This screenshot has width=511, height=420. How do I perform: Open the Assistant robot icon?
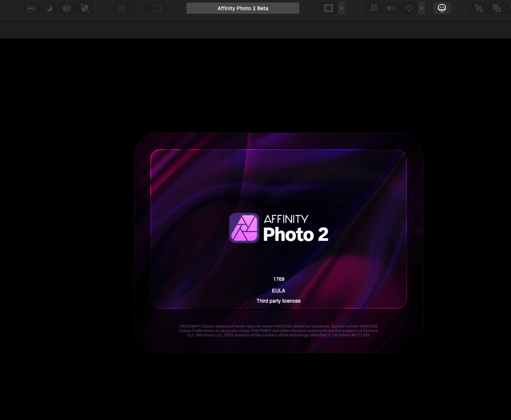click(442, 8)
